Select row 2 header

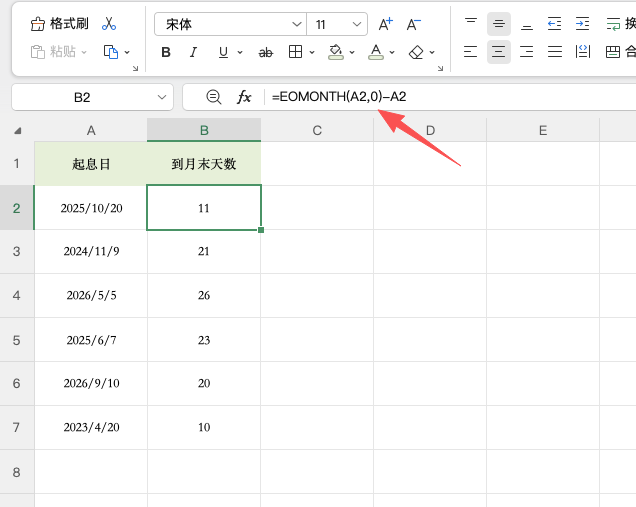click(17, 208)
